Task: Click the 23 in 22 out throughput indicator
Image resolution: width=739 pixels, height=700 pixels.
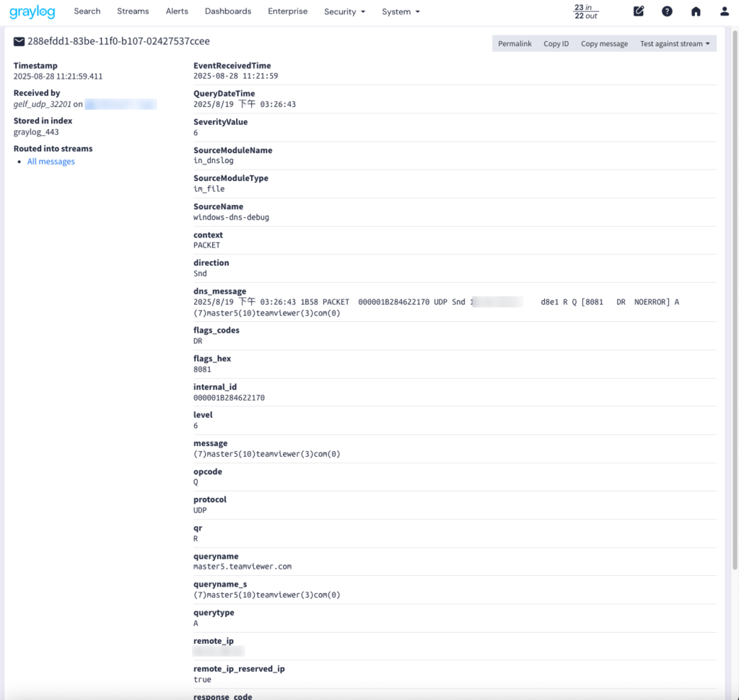Action: 586,12
